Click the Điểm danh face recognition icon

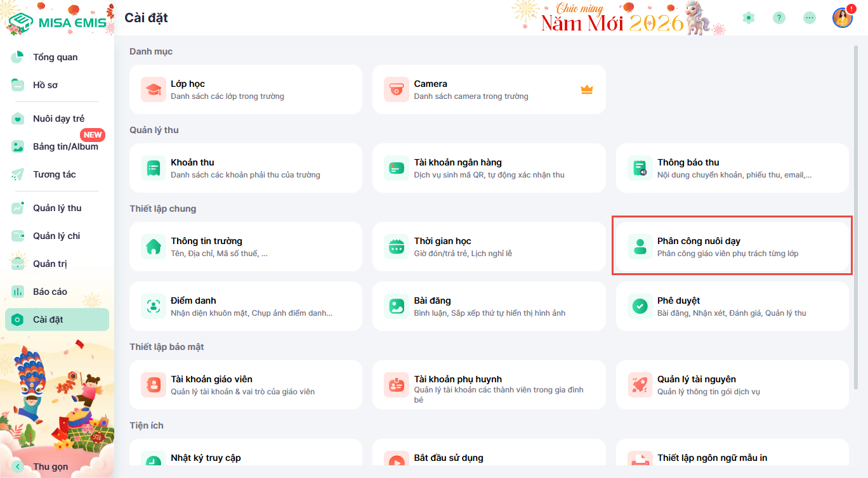pyautogui.click(x=154, y=306)
